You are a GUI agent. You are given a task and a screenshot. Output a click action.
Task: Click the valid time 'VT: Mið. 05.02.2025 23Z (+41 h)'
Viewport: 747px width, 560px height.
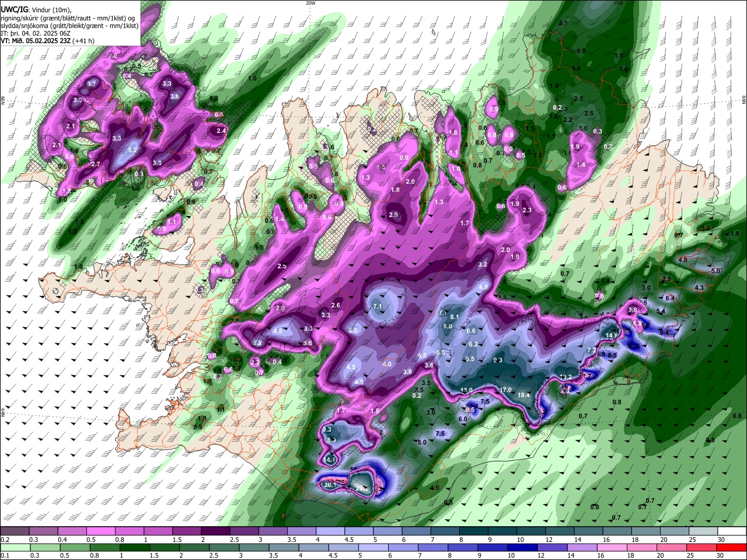[x=47, y=41]
